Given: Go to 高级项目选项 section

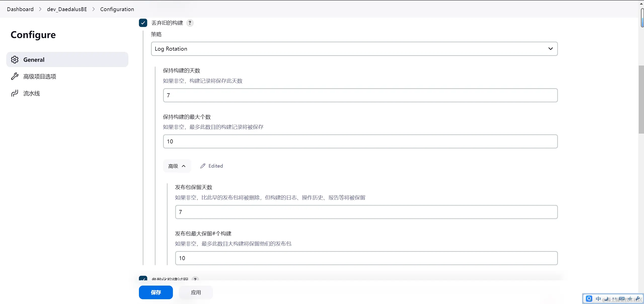Looking at the screenshot, I should (40, 76).
